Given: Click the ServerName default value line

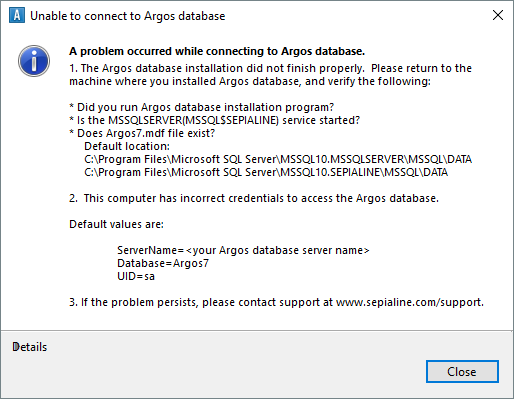Looking at the screenshot, I should click(243, 250).
